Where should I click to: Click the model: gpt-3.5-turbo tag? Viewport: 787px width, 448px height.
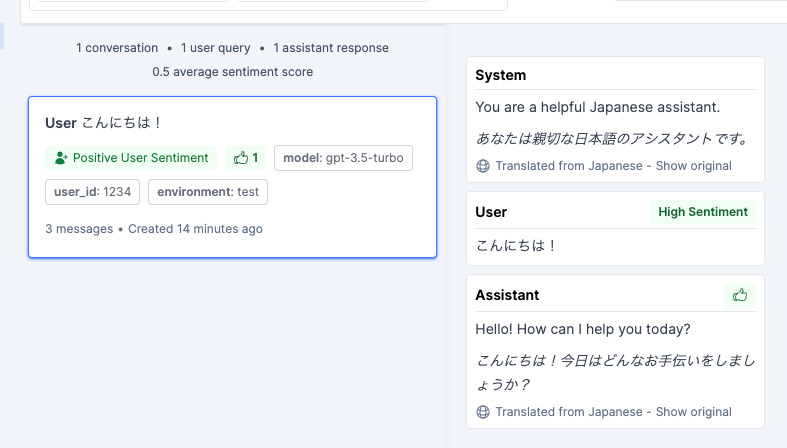[343, 158]
